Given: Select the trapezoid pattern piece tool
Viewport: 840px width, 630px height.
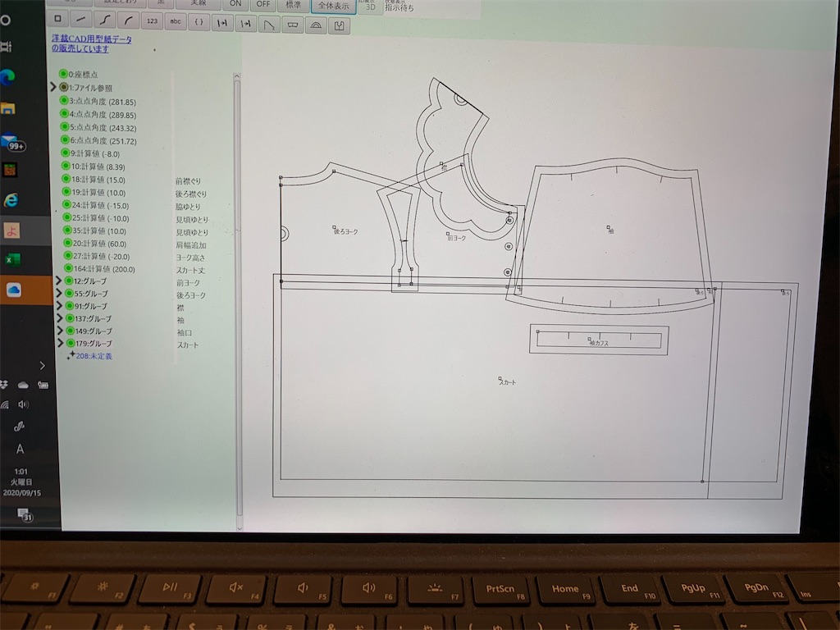Looking at the screenshot, I should click(x=293, y=25).
